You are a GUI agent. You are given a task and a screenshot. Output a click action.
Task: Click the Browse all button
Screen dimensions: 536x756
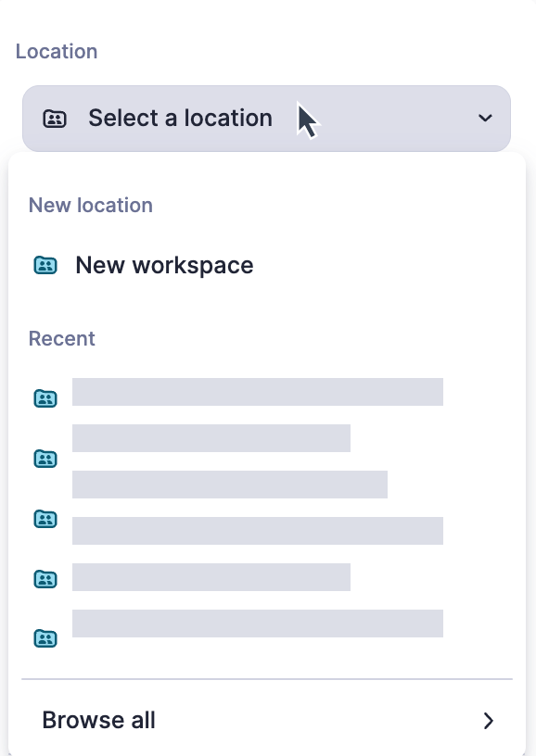tap(97, 720)
